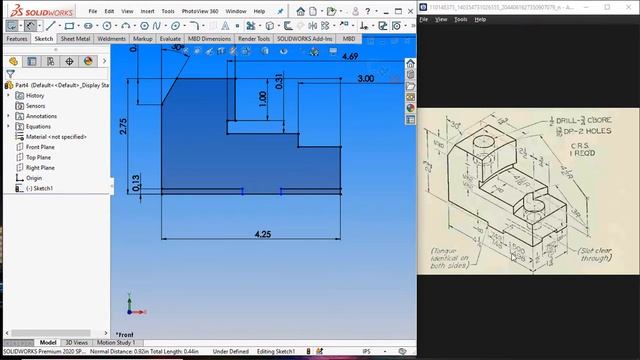Click the Convert Entities tool

(x=269, y=26)
